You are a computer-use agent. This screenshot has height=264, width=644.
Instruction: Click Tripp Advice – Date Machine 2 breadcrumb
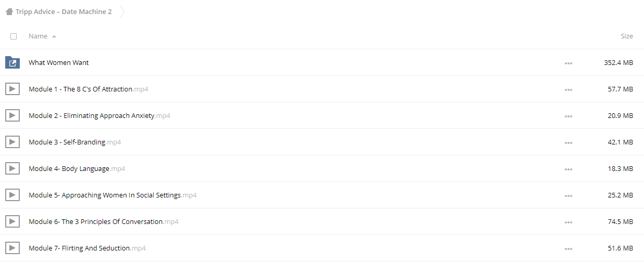[64, 11]
